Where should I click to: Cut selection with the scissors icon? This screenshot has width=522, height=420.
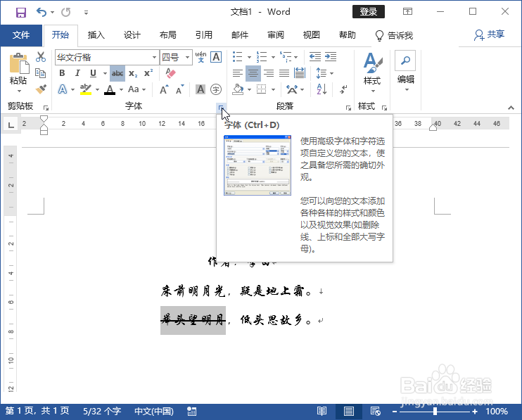tap(41, 57)
